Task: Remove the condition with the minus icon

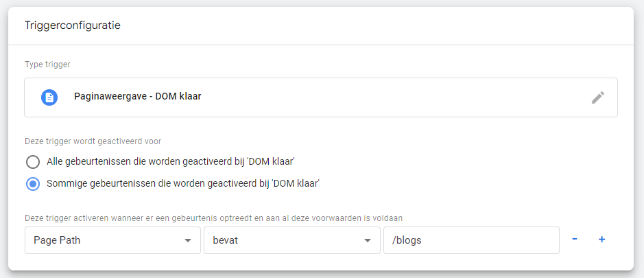Action: click(x=575, y=240)
